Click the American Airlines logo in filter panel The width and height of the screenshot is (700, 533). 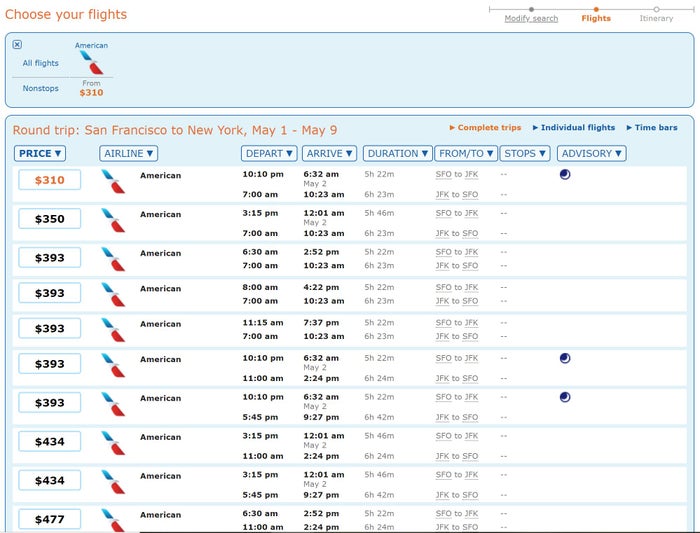[91, 62]
